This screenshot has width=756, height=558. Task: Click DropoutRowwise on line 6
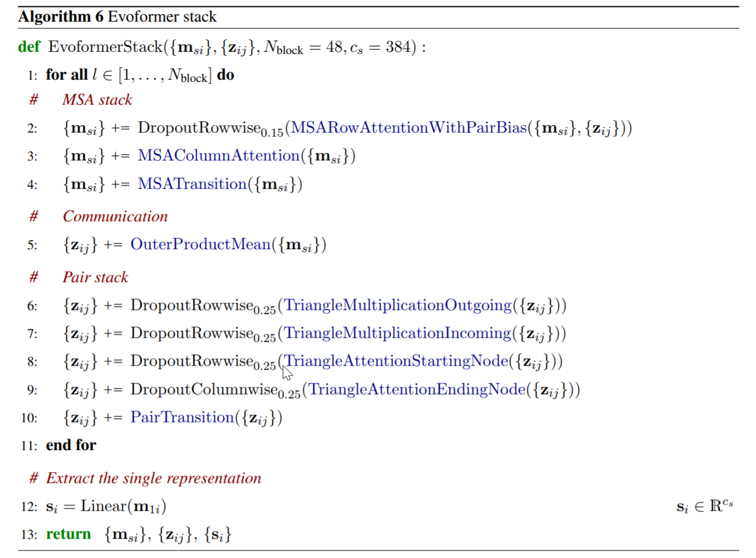[192, 305]
